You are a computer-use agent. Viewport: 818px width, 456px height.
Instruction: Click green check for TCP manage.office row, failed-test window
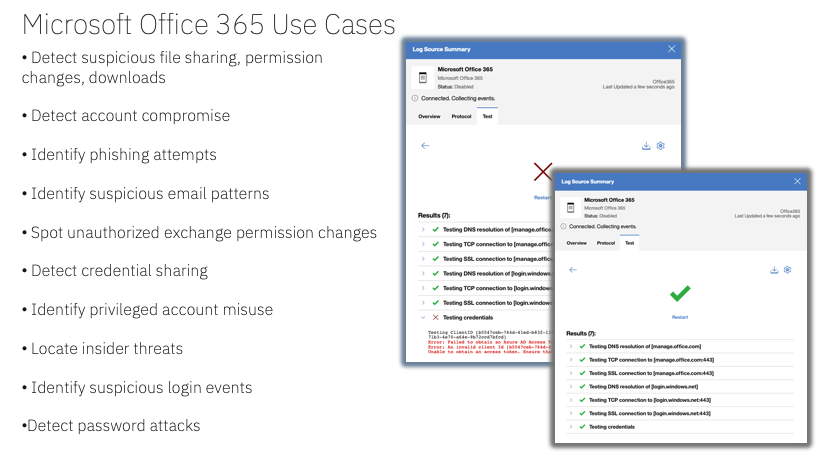pos(436,244)
